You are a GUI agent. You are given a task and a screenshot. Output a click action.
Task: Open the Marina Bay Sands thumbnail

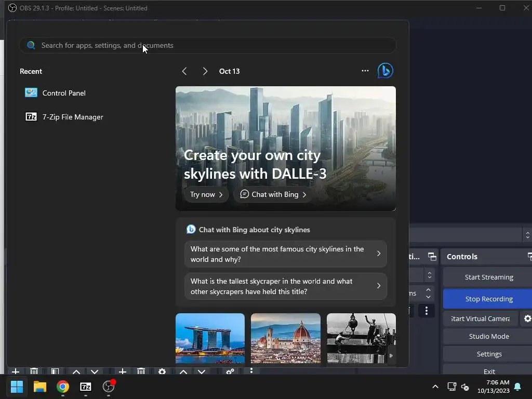(x=210, y=338)
